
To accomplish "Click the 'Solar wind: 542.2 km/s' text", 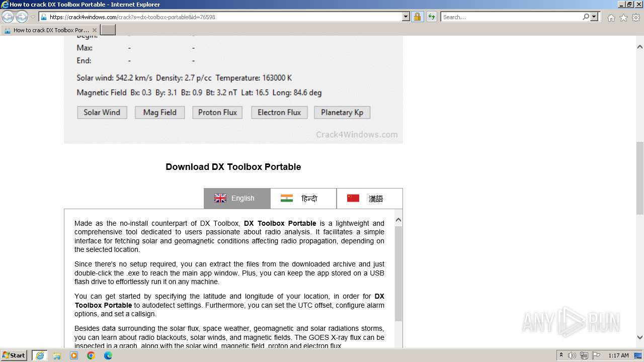I will tap(114, 78).
